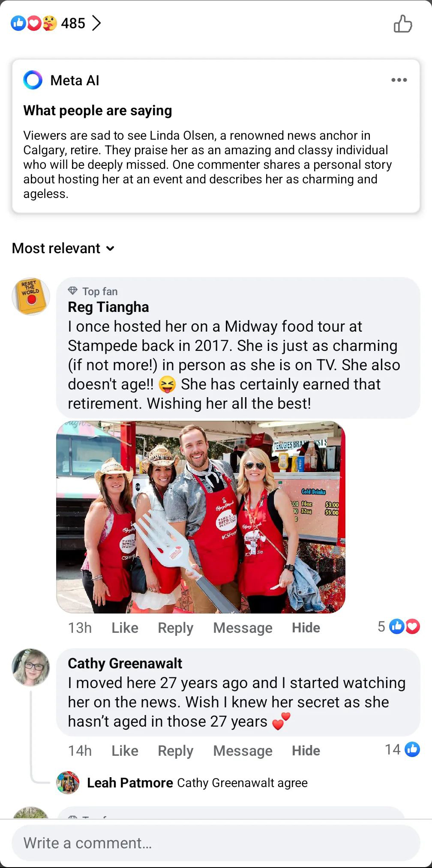Screen dimensions: 432x868
Task: Like Reg Tiangha's comment
Action: [x=125, y=628]
